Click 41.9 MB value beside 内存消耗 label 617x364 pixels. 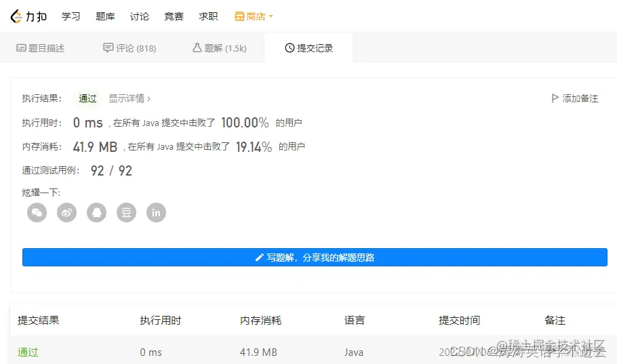95,147
